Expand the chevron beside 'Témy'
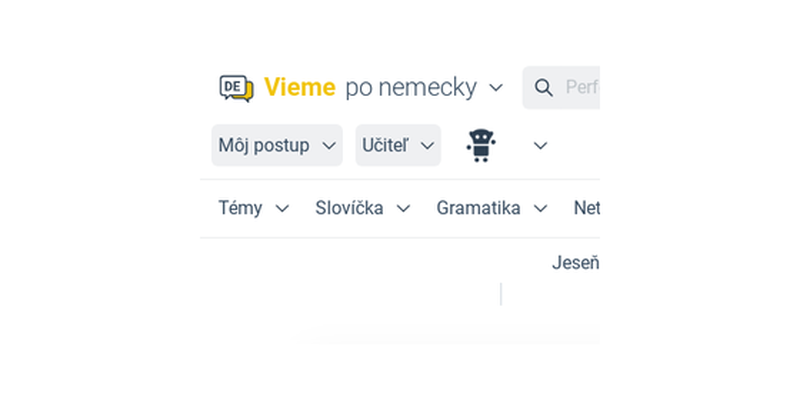This screenshot has width=800, height=400. point(282,209)
